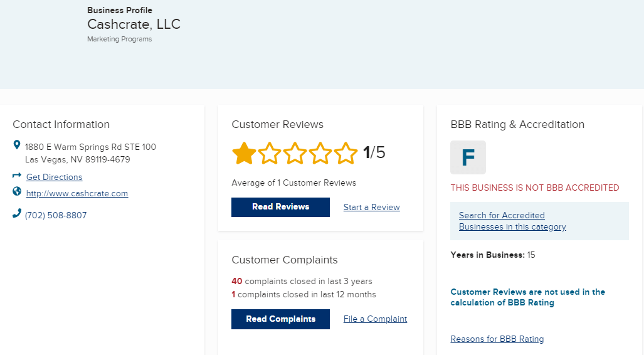Open the Start a Review link
This screenshot has height=355, width=644.
372,208
